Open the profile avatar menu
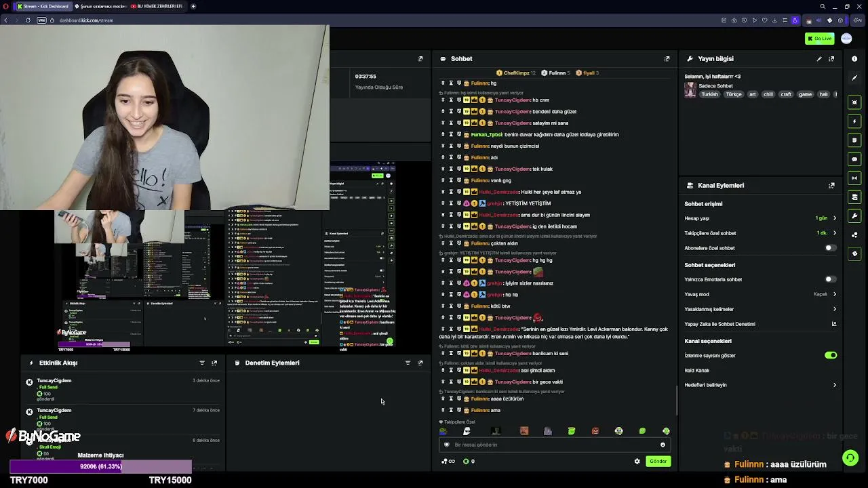 846,39
